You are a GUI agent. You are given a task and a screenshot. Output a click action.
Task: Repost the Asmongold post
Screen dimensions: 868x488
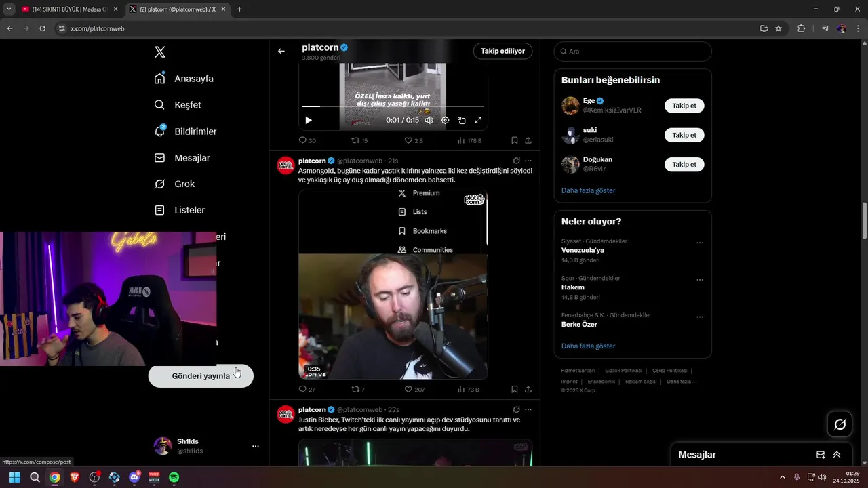coord(358,390)
